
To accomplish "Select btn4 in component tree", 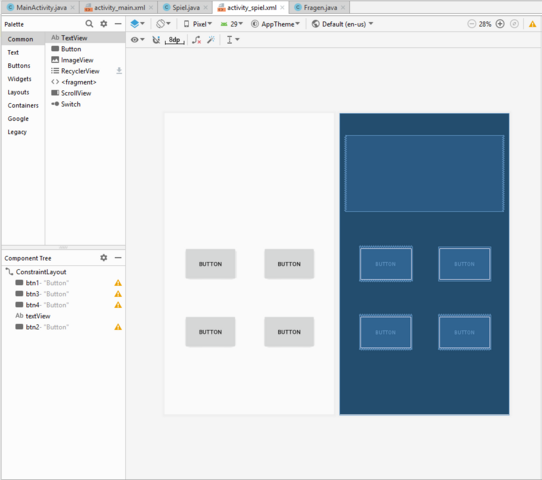I will (x=63, y=305).
